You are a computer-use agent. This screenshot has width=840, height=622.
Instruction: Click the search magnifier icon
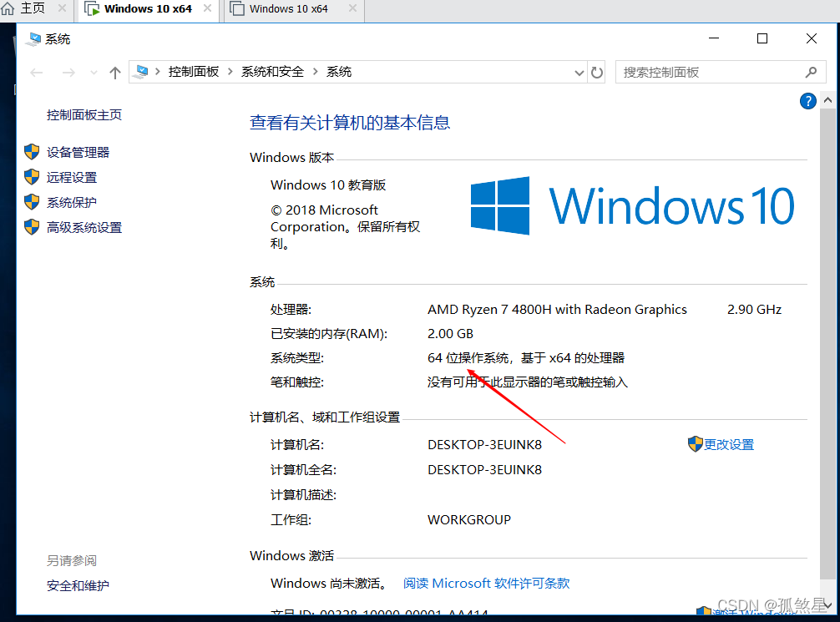pos(811,73)
